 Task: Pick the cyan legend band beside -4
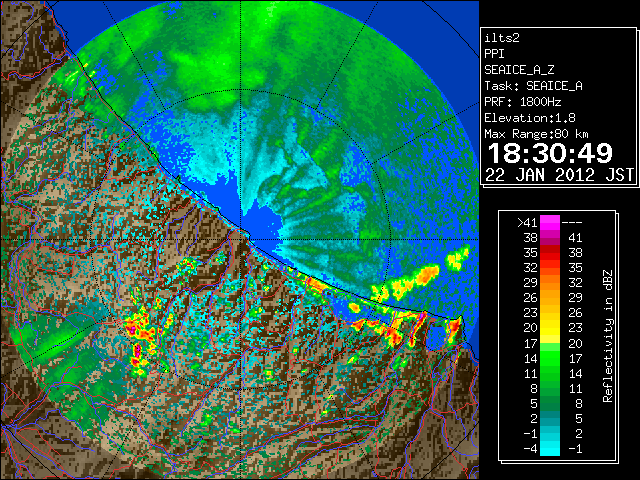click(x=550, y=448)
